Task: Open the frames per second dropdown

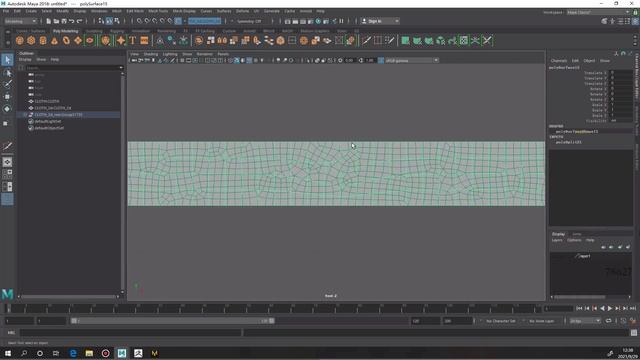Action: pyautogui.click(x=585, y=321)
